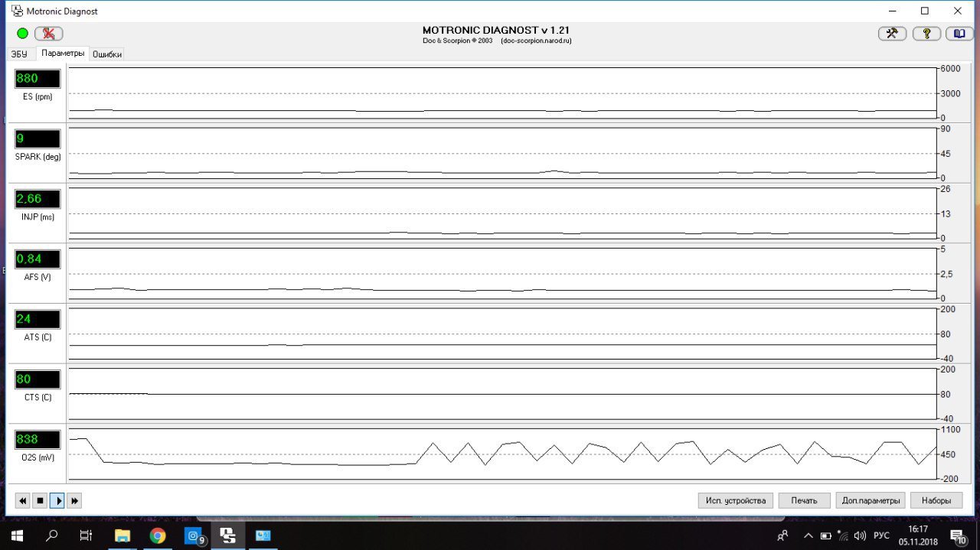
Task: Switch to the ЭБУ tab
Action: point(19,54)
